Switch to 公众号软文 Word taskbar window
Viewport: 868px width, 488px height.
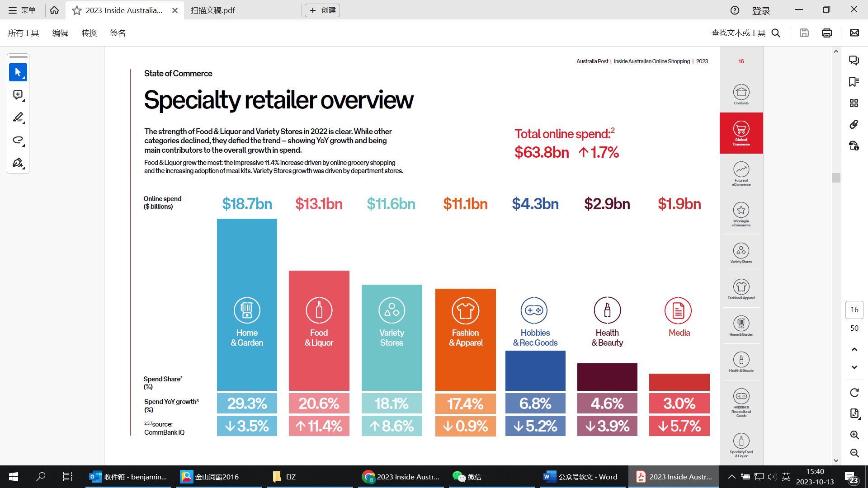(x=583, y=477)
